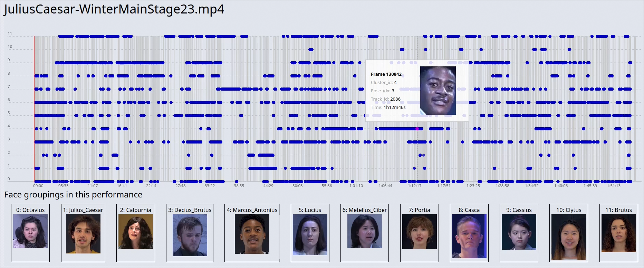
Task: Click the '11: Brutus' label
Action: click(x=619, y=210)
